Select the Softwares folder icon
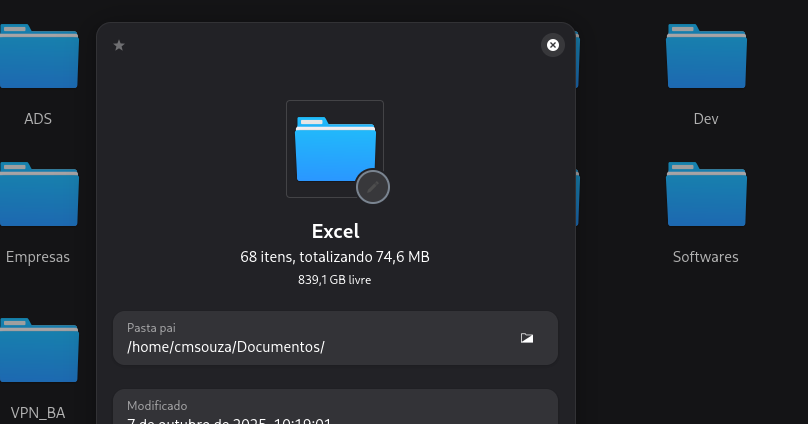Screen dimensions: 808x424 tap(705, 195)
